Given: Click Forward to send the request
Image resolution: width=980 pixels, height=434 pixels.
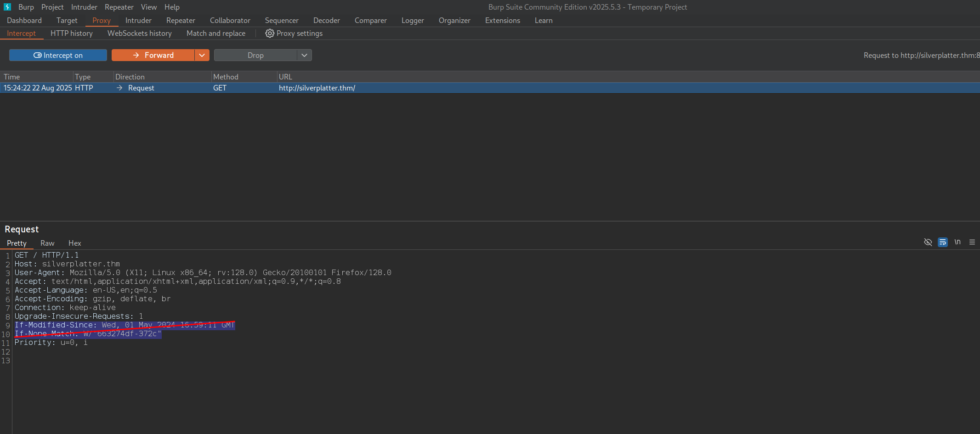Looking at the screenshot, I should (x=153, y=55).
